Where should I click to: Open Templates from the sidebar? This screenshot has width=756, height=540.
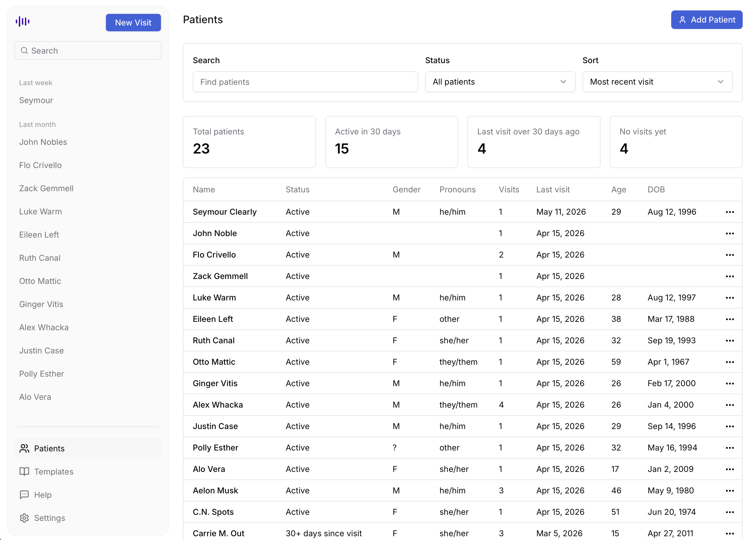point(88,472)
